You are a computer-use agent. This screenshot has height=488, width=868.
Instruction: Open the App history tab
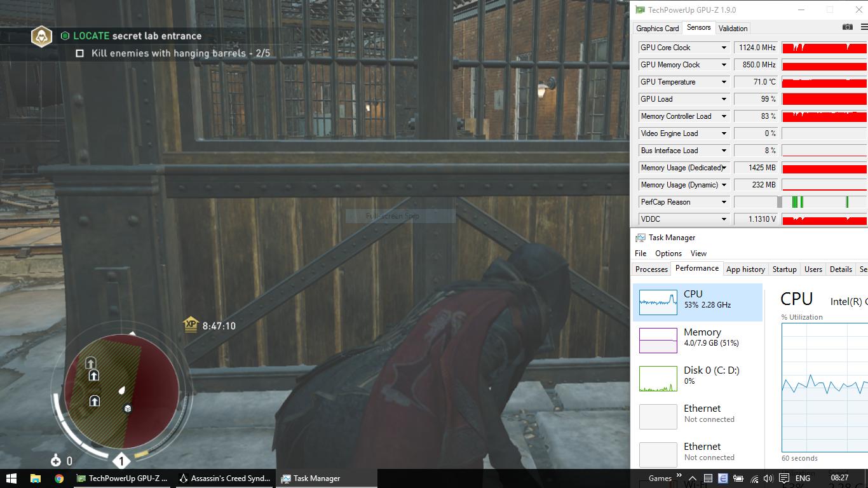pyautogui.click(x=745, y=269)
